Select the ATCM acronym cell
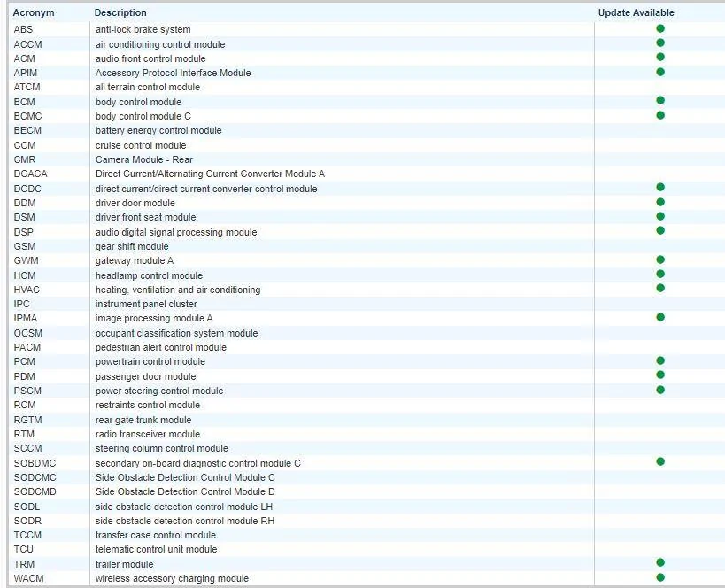This screenshot has height=588, width=725. click(x=27, y=87)
